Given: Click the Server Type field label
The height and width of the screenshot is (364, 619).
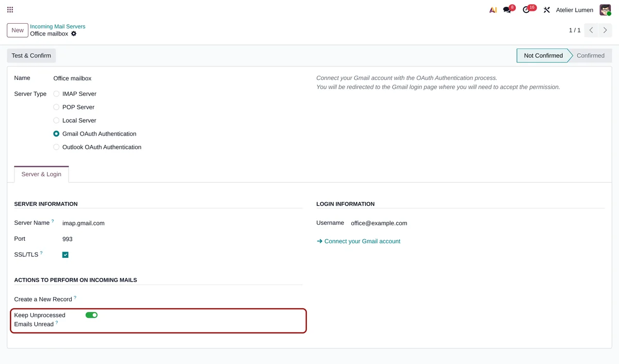Looking at the screenshot, I should click(x=30, y=94).
